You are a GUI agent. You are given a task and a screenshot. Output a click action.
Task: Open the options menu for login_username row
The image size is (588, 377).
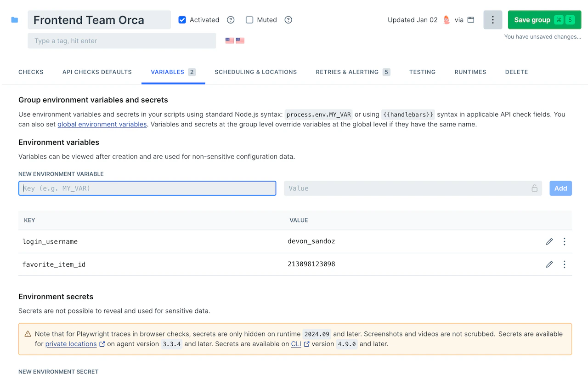coord(565,241)
